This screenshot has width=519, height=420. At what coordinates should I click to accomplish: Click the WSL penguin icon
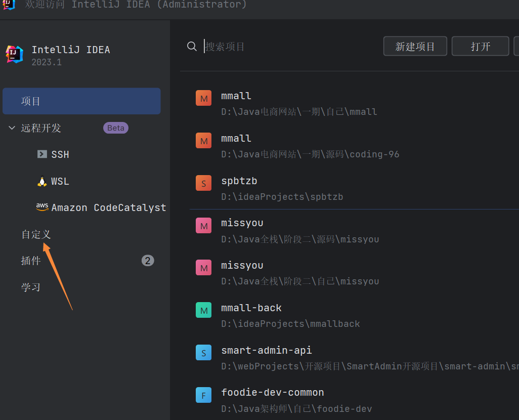click(x=42, y=181)
